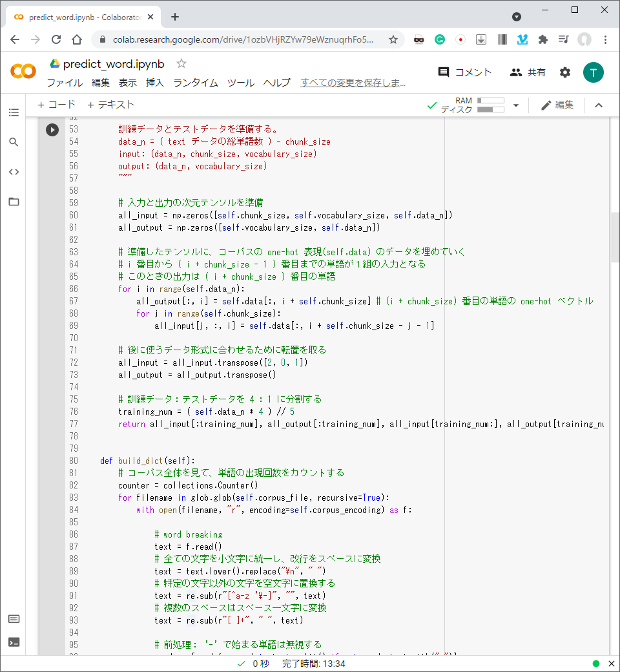Image resolution: width=620 pixels, height=672 pixels.
Task: Click line 76 training_num assignment
Action: coord(206,412)
